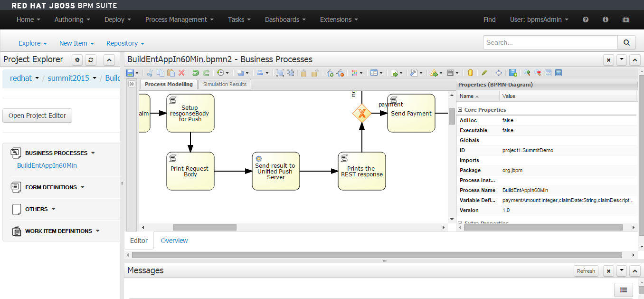This screenshot has height=299, width=644.
Task: Click the closed padlock Lock icon
Action: [x=303, y=73]
